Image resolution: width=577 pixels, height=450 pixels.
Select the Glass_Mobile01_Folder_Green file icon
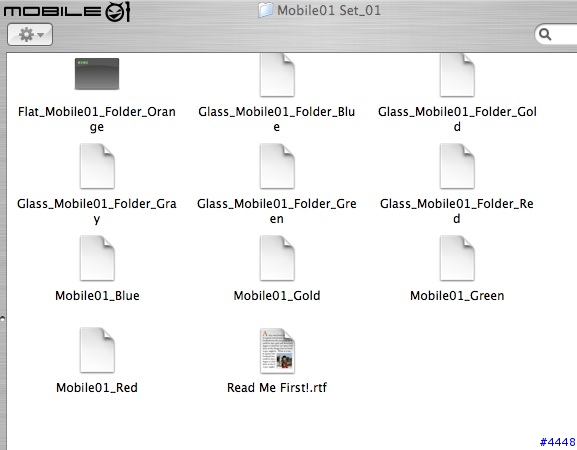pos(277,166)
